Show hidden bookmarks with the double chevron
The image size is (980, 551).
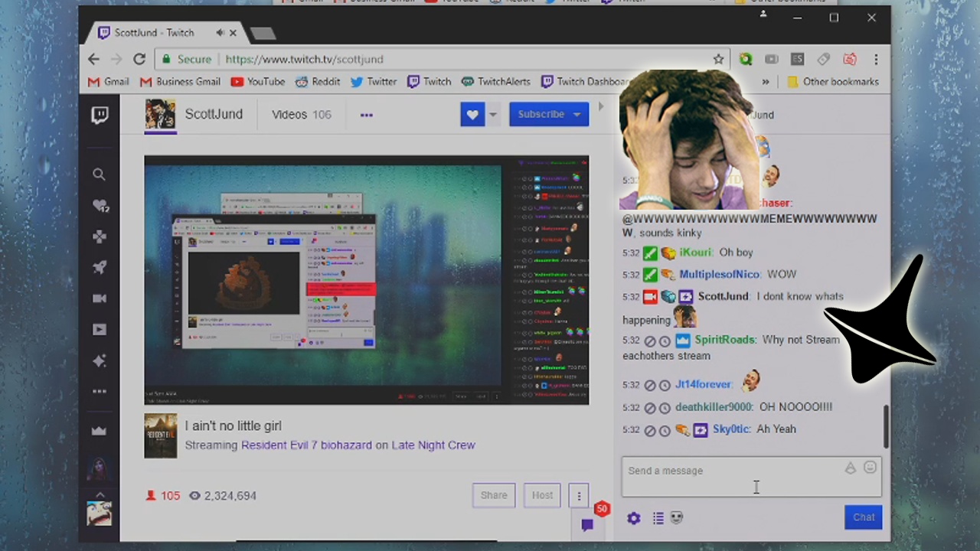(765, 82)
